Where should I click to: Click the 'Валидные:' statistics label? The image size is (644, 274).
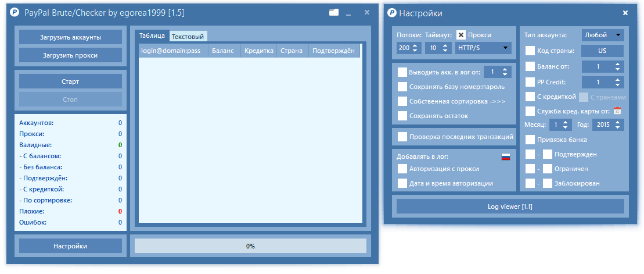click(x=35, y=145)
